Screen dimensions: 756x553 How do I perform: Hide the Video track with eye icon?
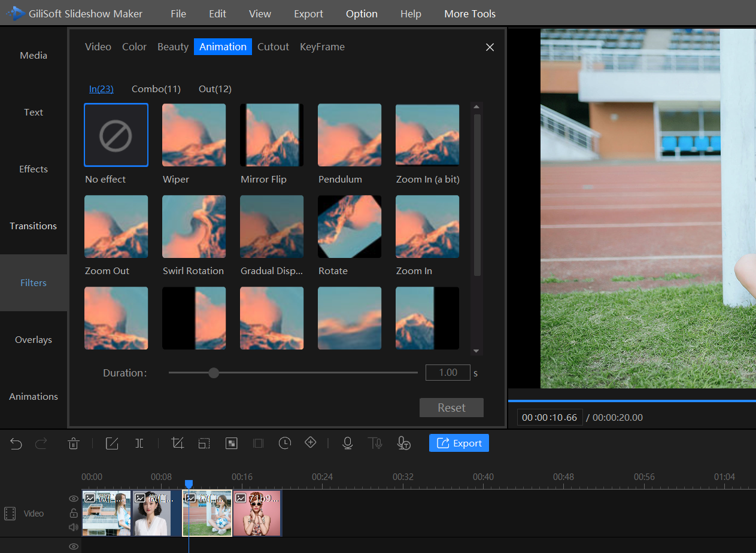point(74,499)
